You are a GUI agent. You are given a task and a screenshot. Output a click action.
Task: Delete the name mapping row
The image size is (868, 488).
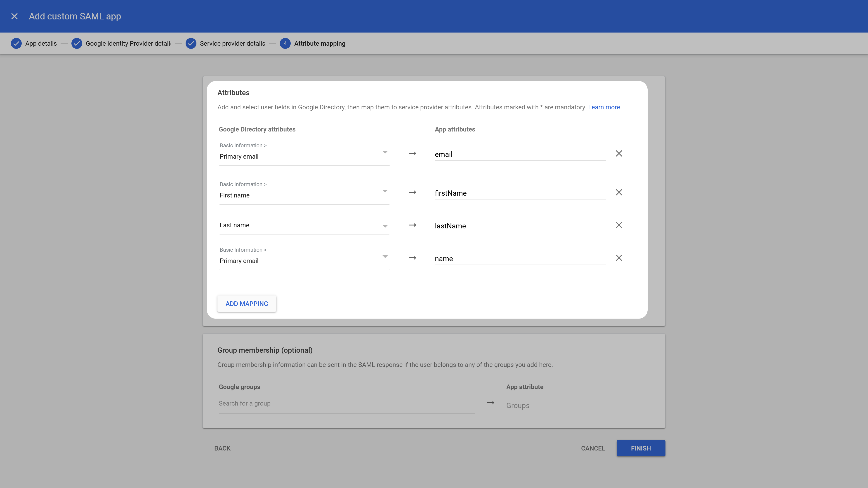pyautogui.click(x=619, y=258)
